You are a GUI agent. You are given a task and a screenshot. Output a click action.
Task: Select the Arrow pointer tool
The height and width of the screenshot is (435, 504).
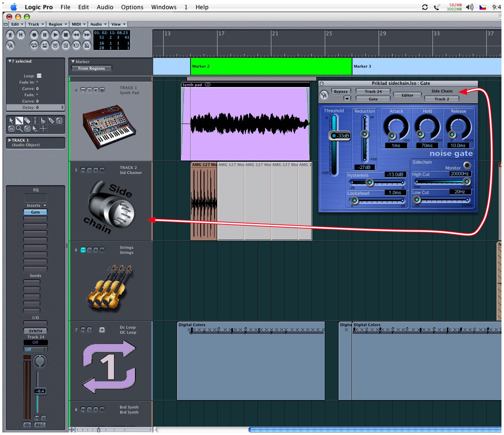point(11,121)
